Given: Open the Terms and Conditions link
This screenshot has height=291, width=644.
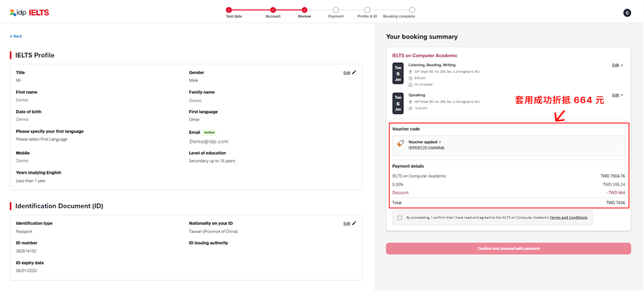Looking at the screenshot, I should click(569, 218).
